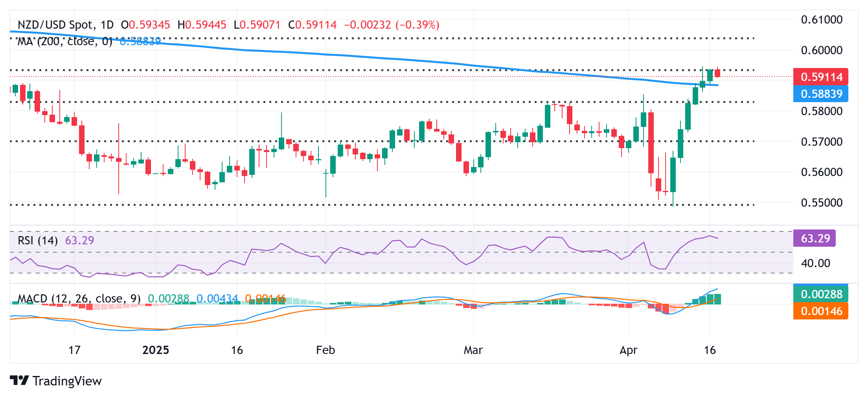868x398 pixels.
Task: Click the red 0.59114 current price tag
Action: [x=821, y=77]
